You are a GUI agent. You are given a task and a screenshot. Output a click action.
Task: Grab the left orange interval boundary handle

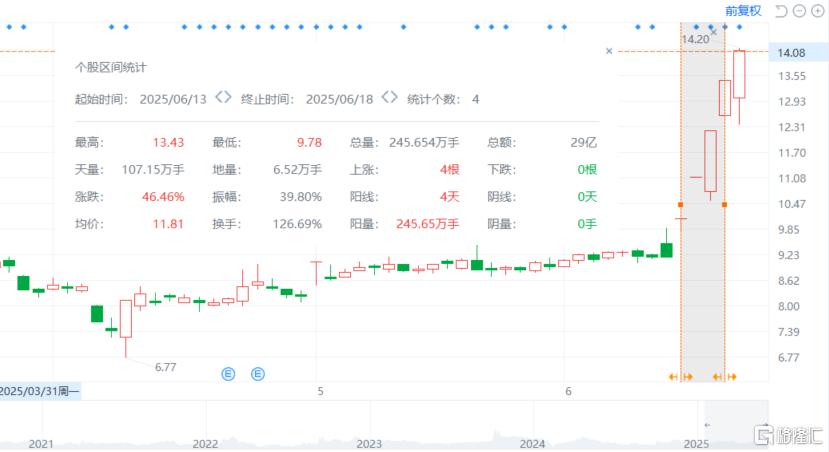680,205
